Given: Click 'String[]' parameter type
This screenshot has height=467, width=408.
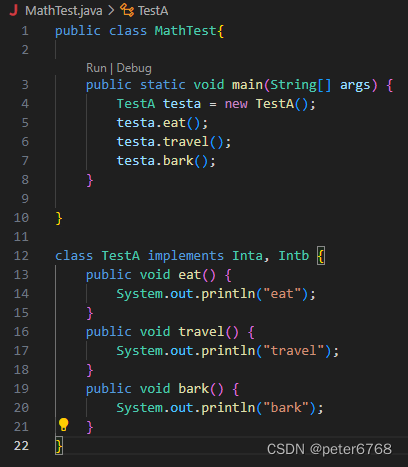Looking at the screenshot, I should [x=301, y=85].
